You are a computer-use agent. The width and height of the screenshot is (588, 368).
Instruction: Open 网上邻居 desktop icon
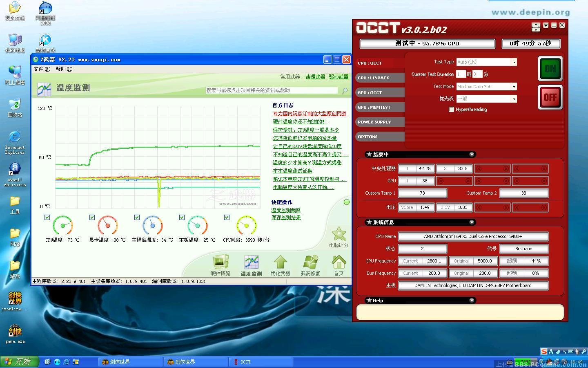(15, 75)
